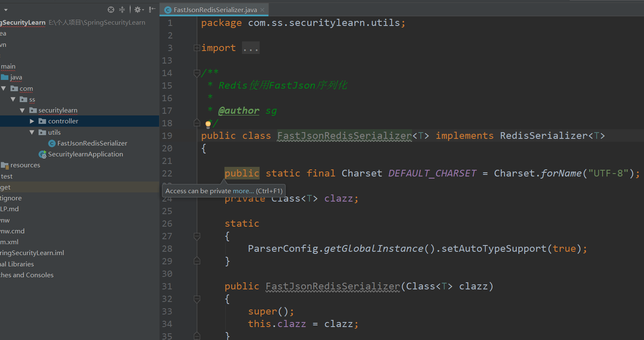Click the class icon beside FastJsonRedisSerializer
This screenshot has height=340, width=644.
pos(52,143)
